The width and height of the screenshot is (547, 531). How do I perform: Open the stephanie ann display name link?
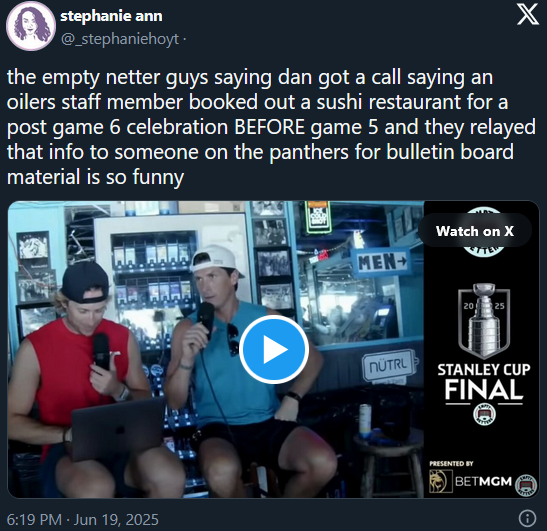[111, 16]
